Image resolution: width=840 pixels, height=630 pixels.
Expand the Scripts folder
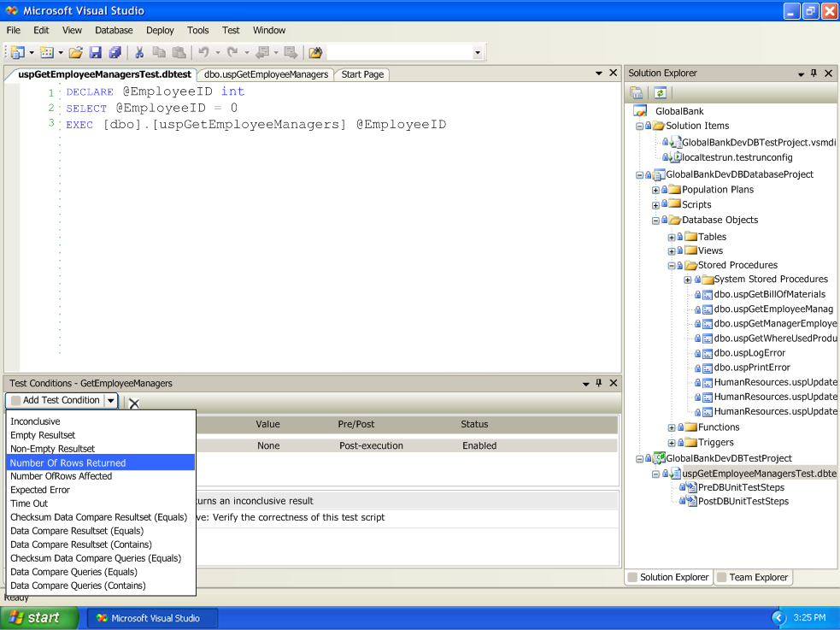655,205
